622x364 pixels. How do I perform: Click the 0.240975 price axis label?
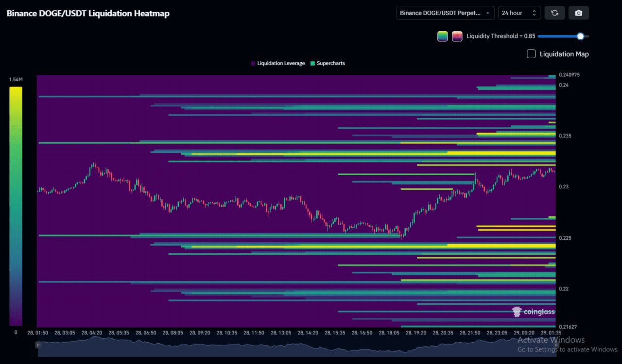(x=569, y=75)
